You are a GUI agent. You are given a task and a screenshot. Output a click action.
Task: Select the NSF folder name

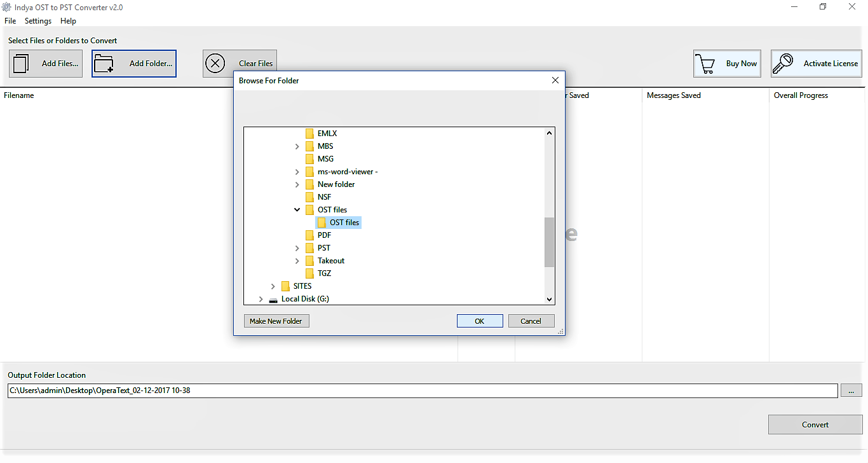click(x=324, y=197)
